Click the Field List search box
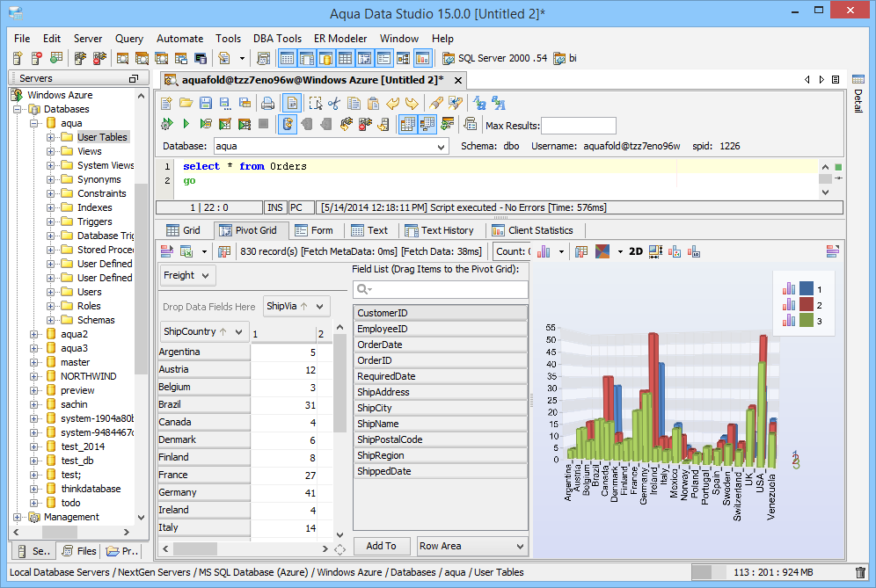Screen dimensions: 876x588 [441, 289]
